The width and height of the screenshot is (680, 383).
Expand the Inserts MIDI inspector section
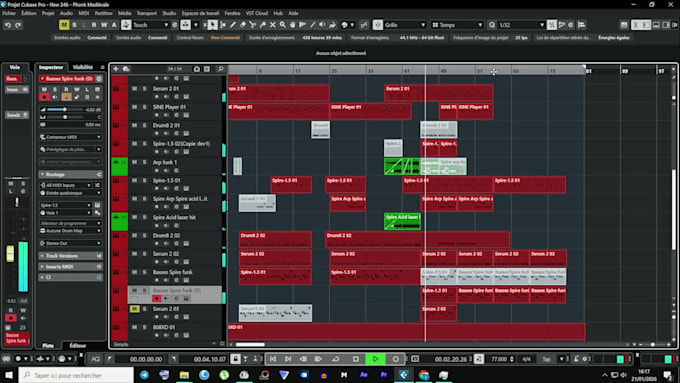(70, 267)
